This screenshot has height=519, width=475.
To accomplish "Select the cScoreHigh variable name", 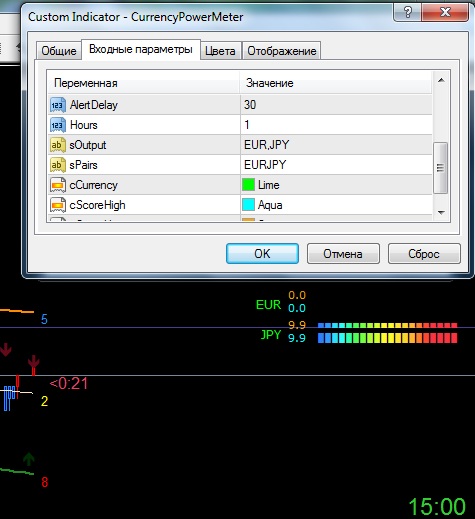I will click(97, 205).
